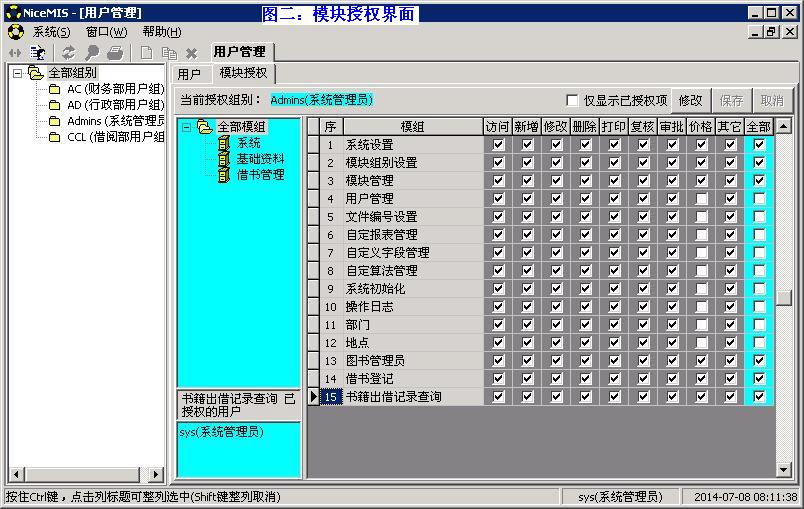Click left panel scroll-left arrow
Viewport: 804px width, 509px height.
16,474
